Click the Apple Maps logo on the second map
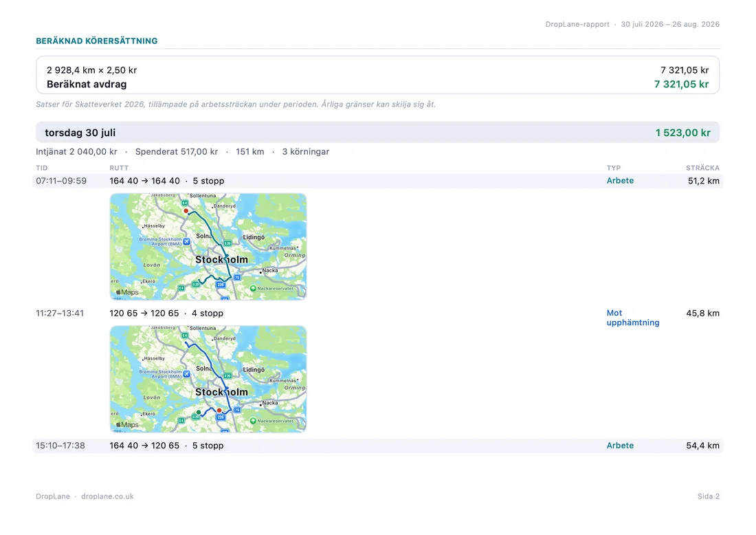Screen dimensions: 756x535 [127, 424]
